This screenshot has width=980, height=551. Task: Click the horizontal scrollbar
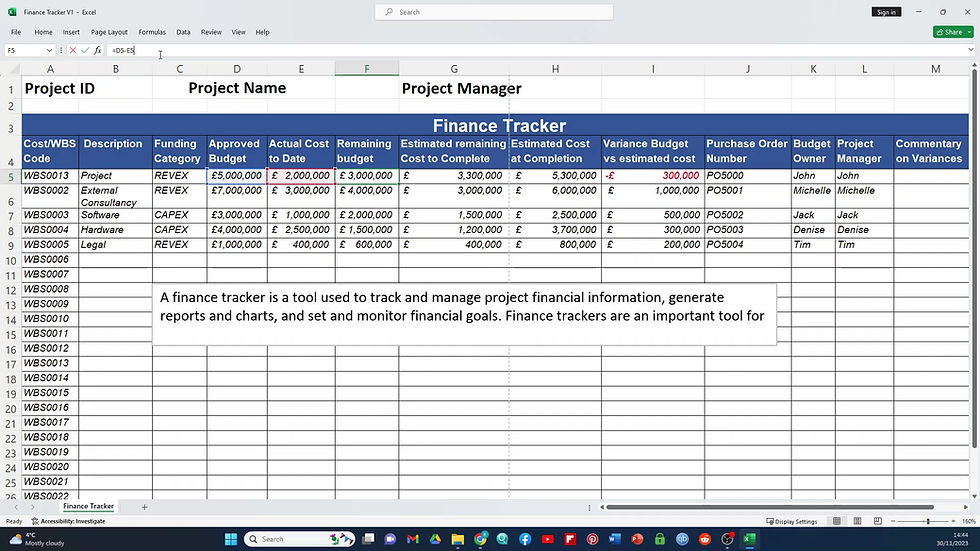770,507
